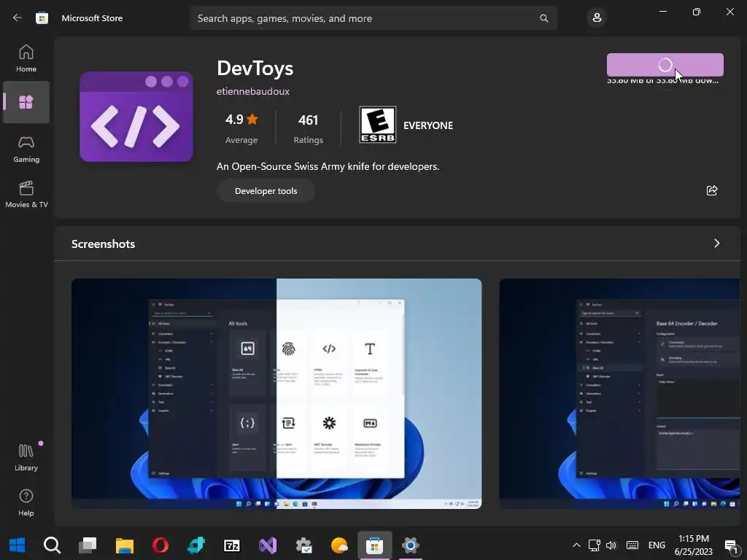Open Home in the sidebar
Viewport: 747px width, 560px height.
pyautogui.click(x=26, y=58)
